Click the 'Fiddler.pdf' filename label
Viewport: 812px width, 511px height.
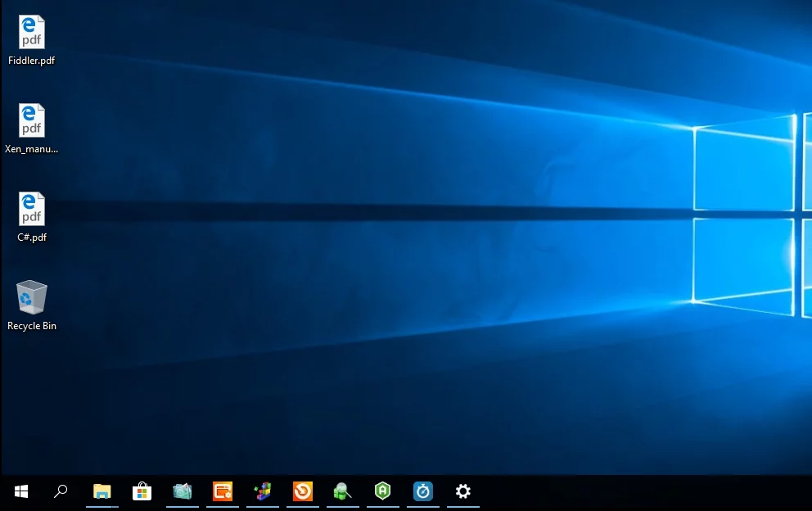[x=32, y=61]
